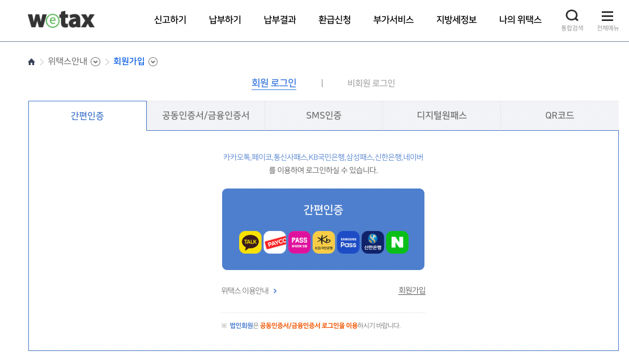
Task: Choose 신한은행 login icon
Action: [x=373, y=242]
